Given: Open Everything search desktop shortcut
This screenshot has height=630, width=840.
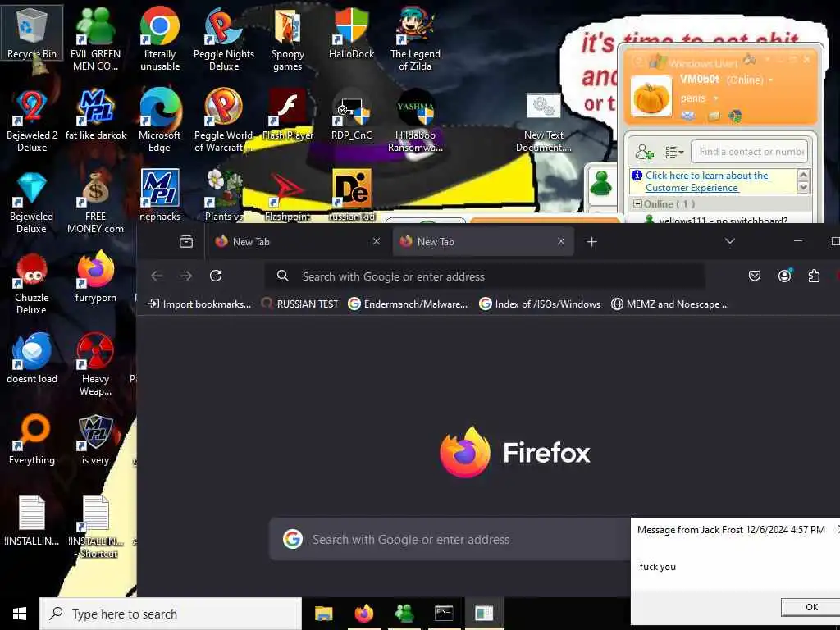Looking at the screenshot, I should point(32,441).
